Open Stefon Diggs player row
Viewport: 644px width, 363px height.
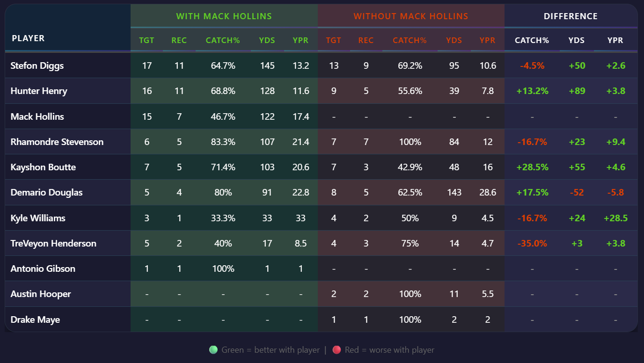coord(37,66)
